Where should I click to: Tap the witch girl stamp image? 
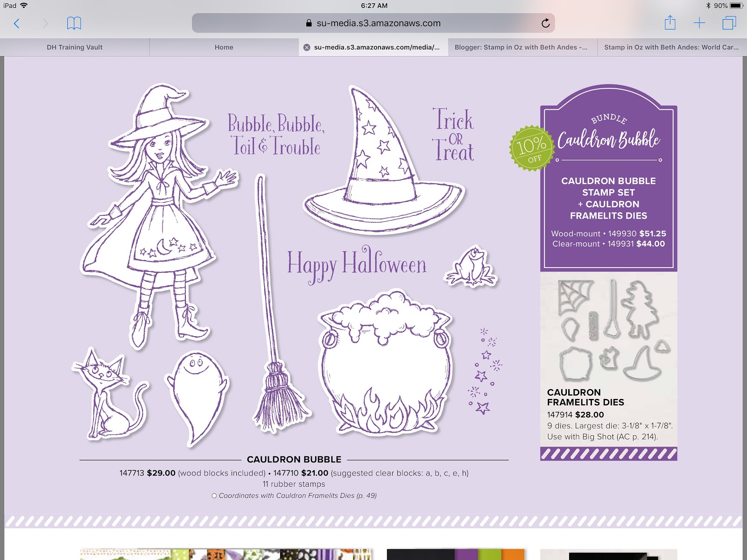pos(159,216)
